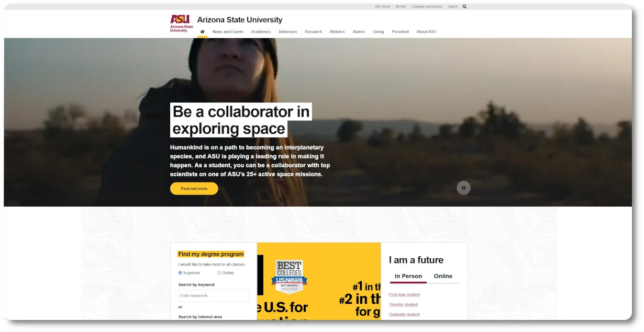Click the home icon in the navigation bar
Screen dimensions: 644x332
click(x=202, y=32)
